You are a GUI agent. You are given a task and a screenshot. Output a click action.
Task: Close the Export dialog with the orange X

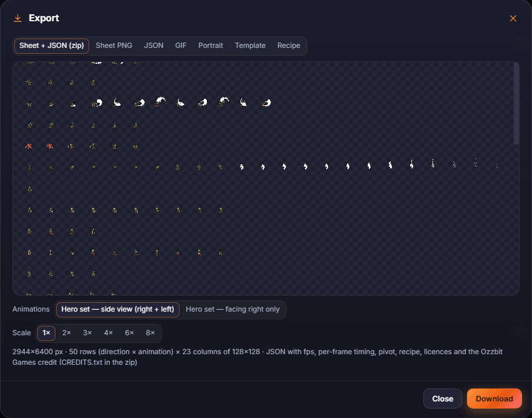[x=512, y=18]
